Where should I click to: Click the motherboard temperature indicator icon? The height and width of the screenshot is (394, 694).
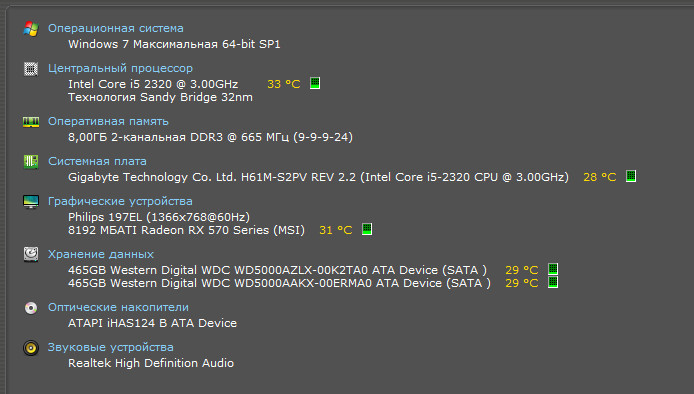coord(631,176)
